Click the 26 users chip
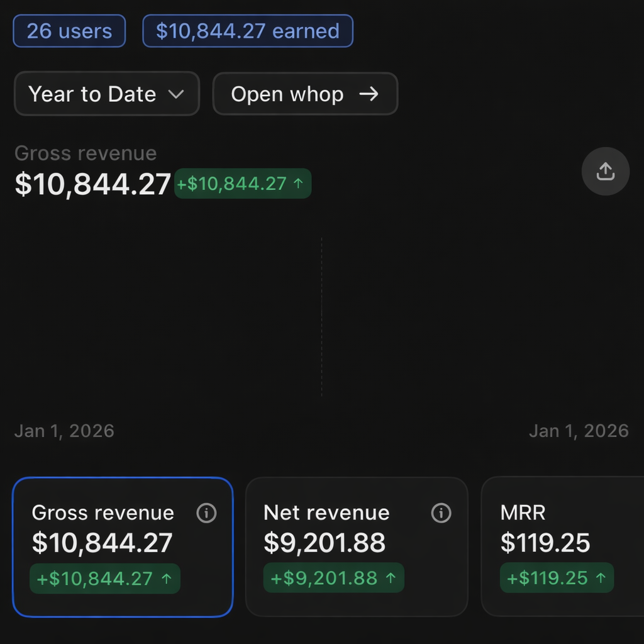The height and width of the screenshot is (644, 644). (x=69, y=30)
